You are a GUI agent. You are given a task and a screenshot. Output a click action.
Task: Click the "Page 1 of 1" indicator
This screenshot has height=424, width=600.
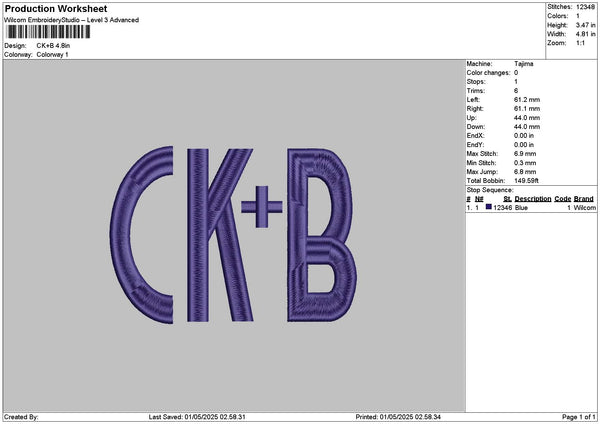pyautogui.click(x=579, y=417)
